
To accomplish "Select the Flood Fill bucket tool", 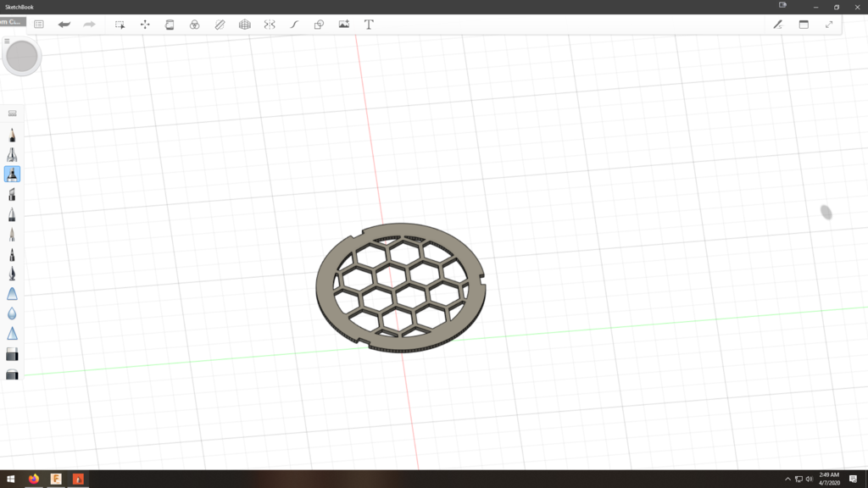I will 170,25.
